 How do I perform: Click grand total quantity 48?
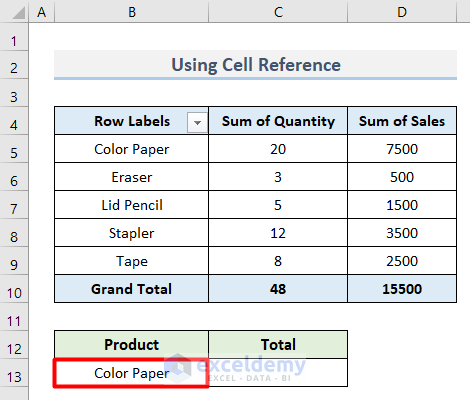coord(278,289)
